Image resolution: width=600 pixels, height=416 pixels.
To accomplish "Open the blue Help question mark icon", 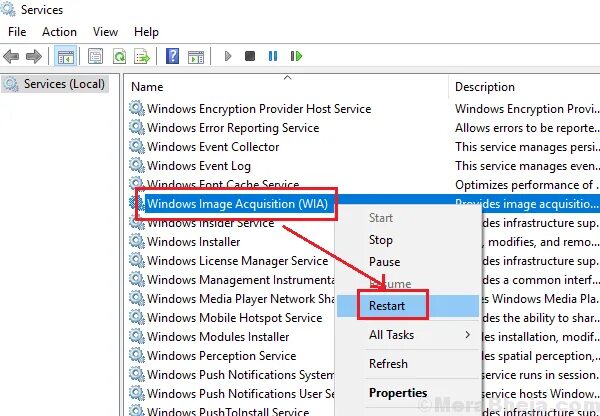I will coord(172,57).
